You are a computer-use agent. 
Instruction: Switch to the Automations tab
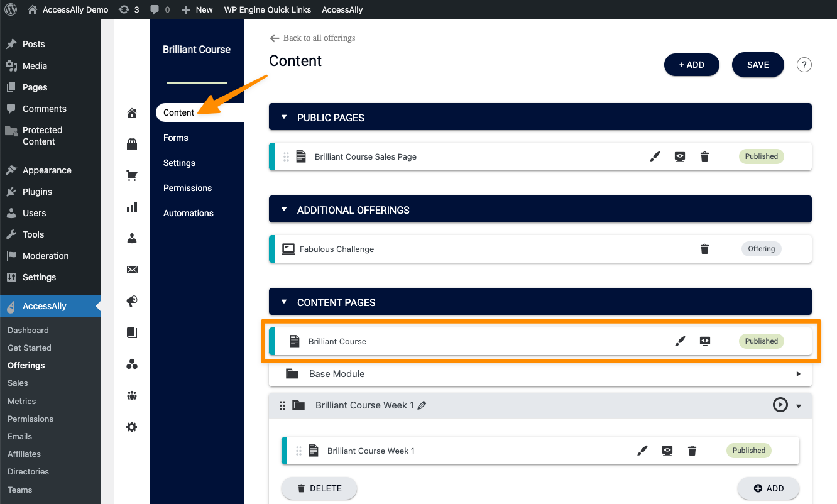[189, 213]
